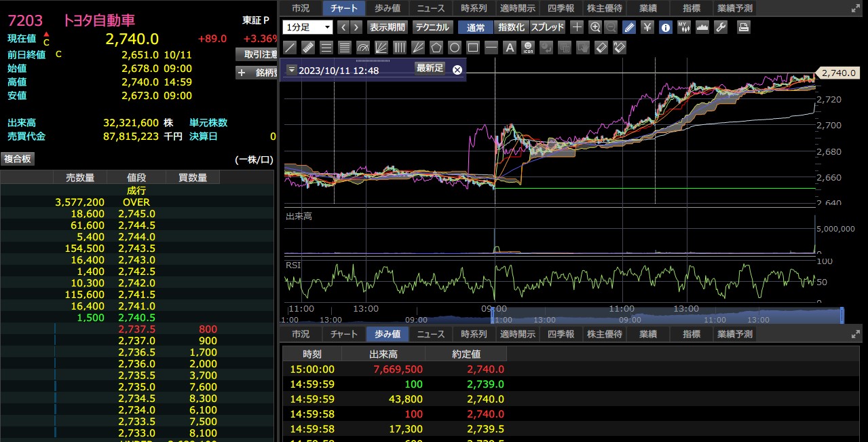
Task: Open chart settings wrench icon
Action: tap(721, 27)
